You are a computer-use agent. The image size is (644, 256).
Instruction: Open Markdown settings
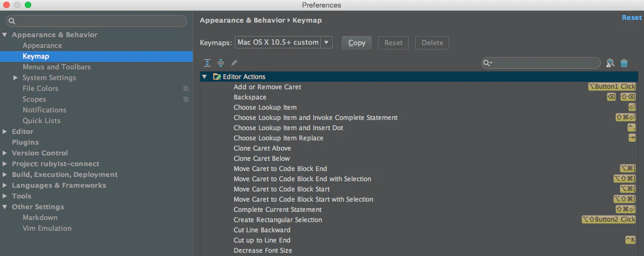click(40, 217)
